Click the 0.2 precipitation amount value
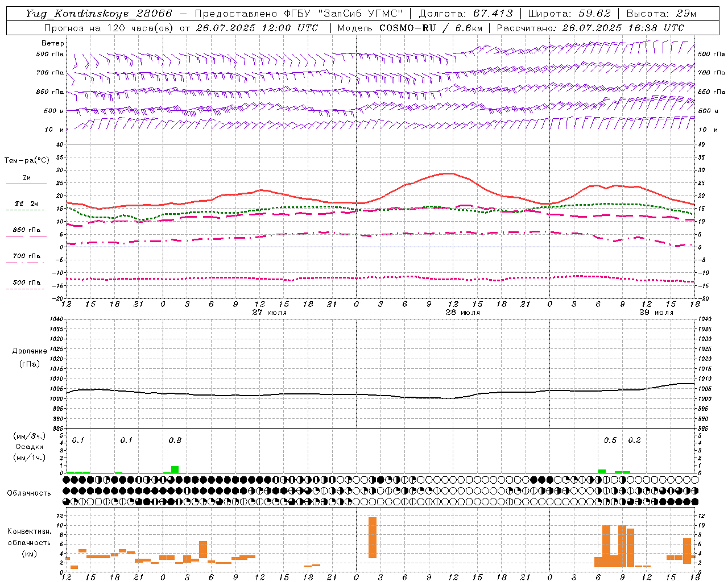 click(x=634, y=440)
